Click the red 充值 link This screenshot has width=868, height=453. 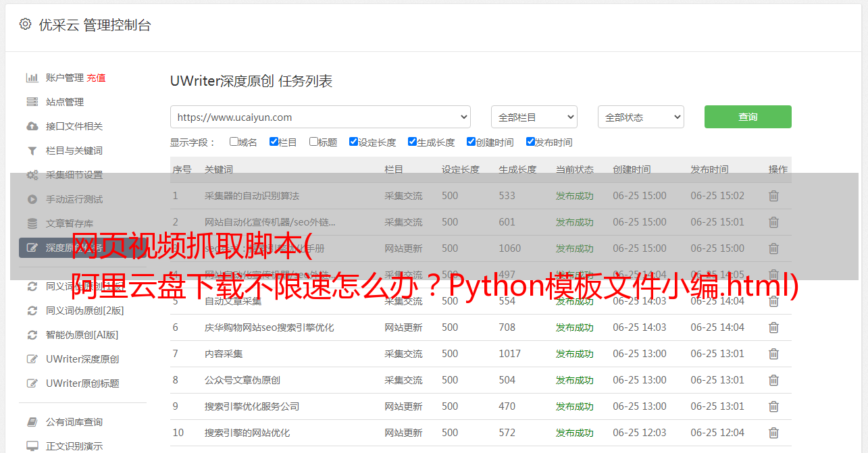96,78
